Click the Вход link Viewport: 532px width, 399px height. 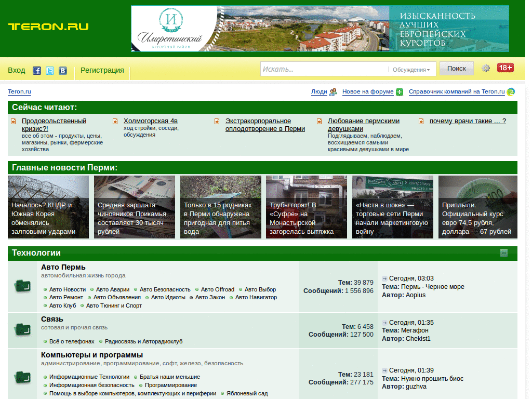pyautogui.click(x=17, y=70)
